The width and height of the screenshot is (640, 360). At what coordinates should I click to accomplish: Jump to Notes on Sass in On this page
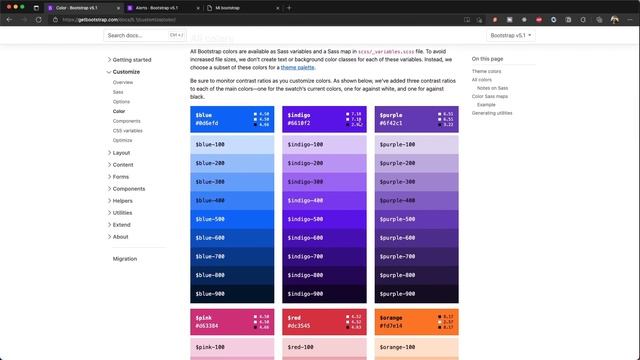point(493,88)
